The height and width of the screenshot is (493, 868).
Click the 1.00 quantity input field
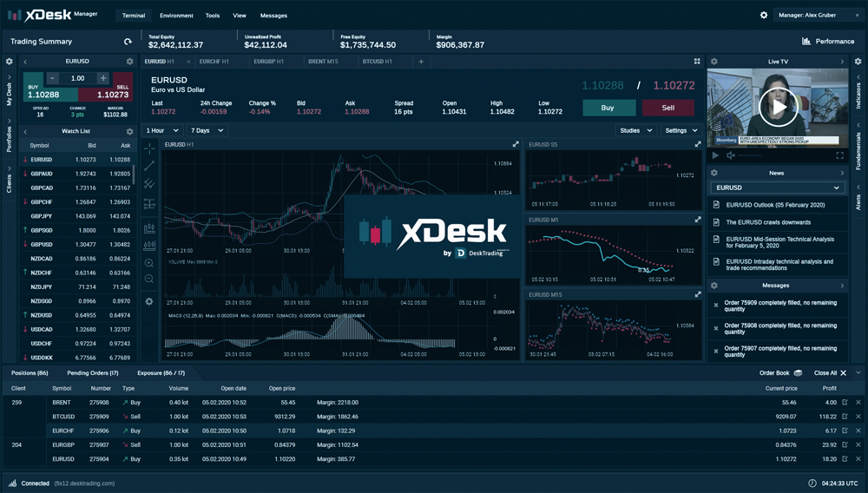pos(77,78)
